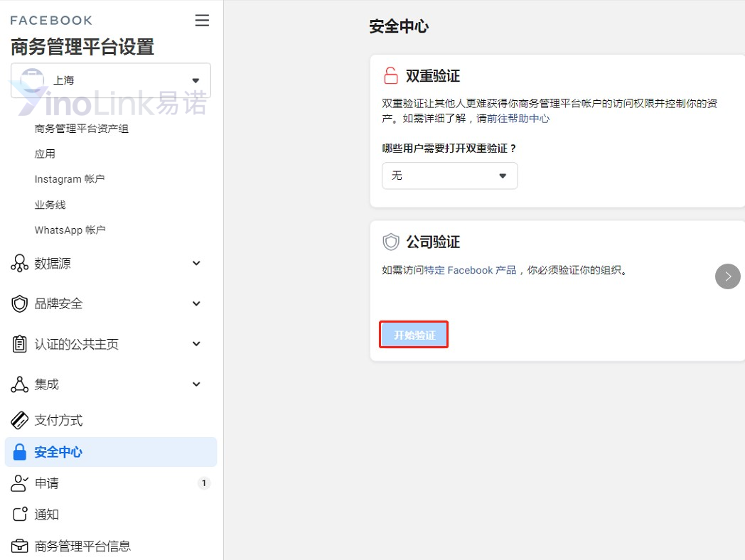
Task: Click the 安全中心 page title
Action: coord(399,26)
